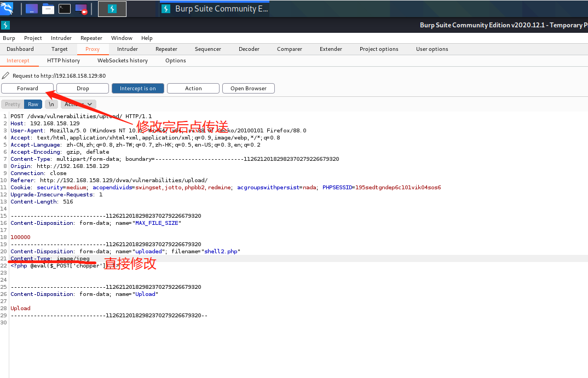Switch to the Intruder tool tab
This screenshot has height=378, width=588.
(128, 49)
